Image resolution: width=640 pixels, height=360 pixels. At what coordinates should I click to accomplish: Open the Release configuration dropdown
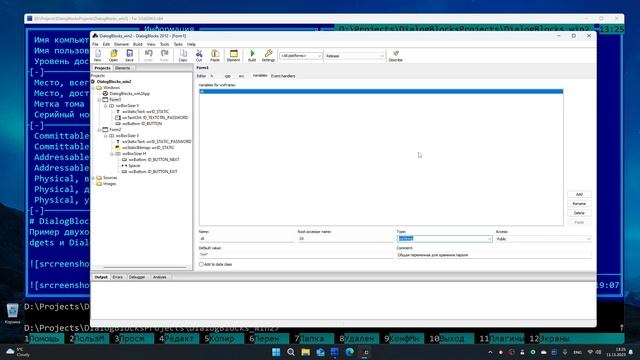pos(355,56)
